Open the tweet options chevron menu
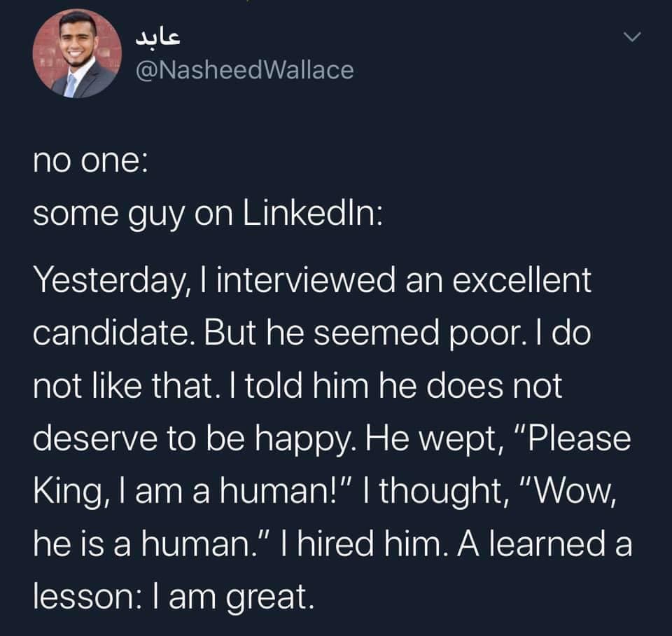The image size is (672, 636). (x=632, y=37)
